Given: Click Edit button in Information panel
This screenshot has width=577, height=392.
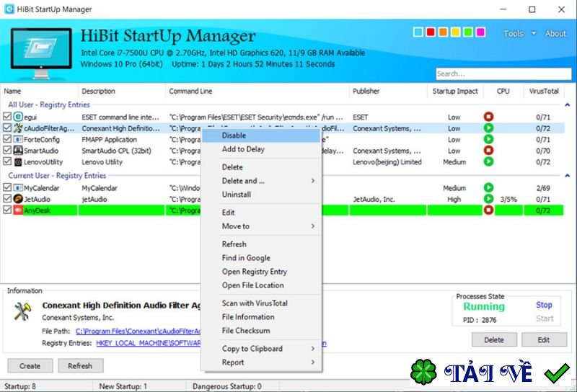Looking at the screenshot, I should [x=544, y=340].
